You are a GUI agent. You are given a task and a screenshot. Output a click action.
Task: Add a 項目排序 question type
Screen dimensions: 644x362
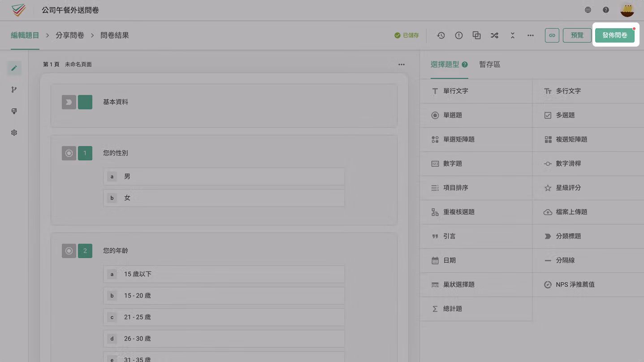tap(476, 188)
